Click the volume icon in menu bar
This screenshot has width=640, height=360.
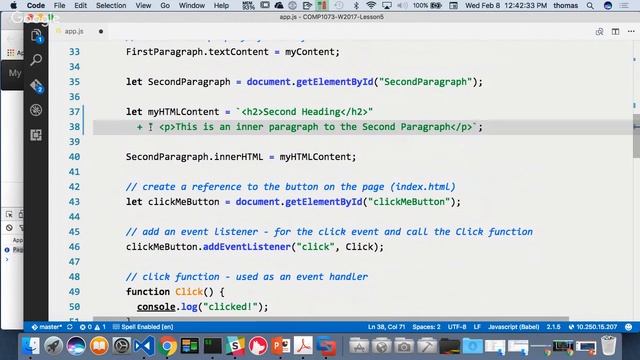[402, 5]
